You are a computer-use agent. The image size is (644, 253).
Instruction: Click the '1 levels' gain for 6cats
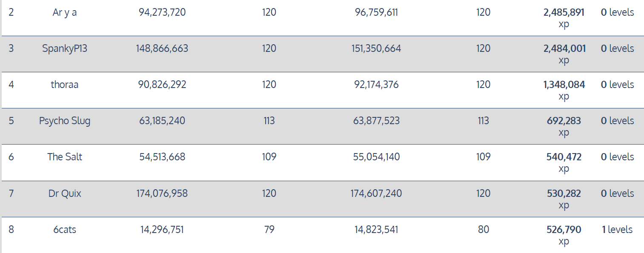(617, 230)
